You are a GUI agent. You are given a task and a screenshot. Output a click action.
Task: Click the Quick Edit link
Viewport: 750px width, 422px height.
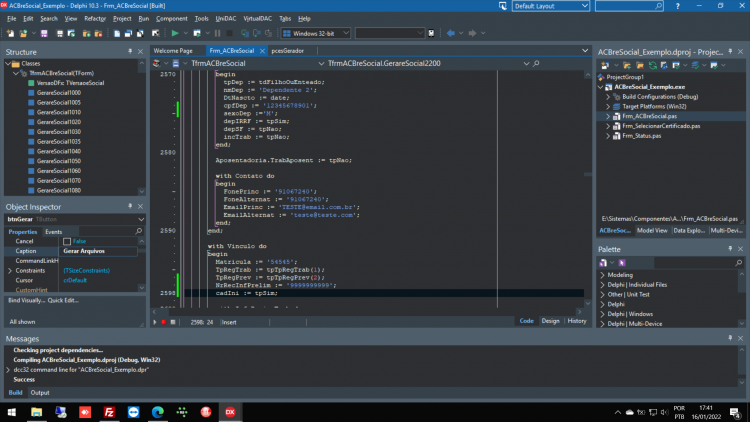tap(63, 300)
